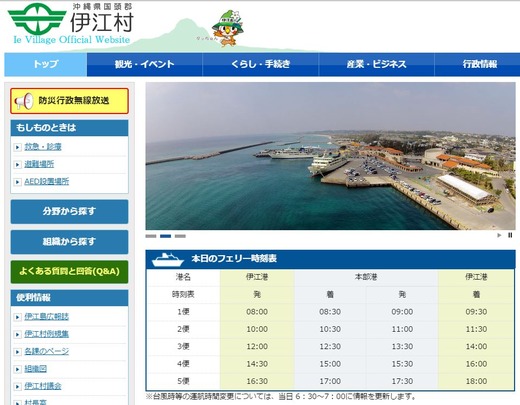
Task: Select the first slideshow indicator bar
Action: coord(151,236)
